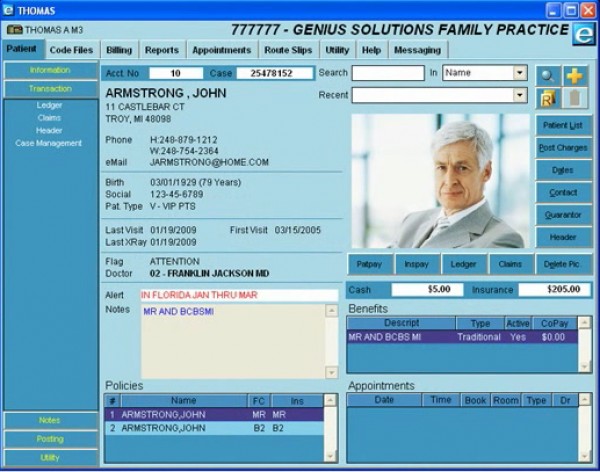Click the user icon beside THOMAS A M3

click(x=15, y=30)
